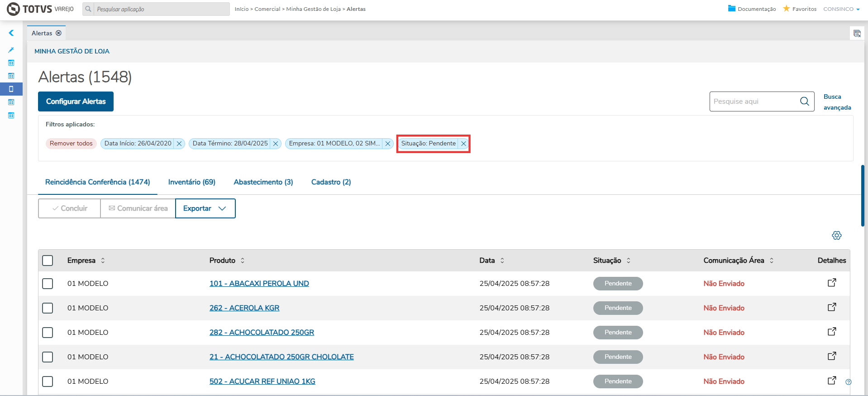Click the Empresa filter chip text
Screen dimensions: 868x396
click(334, 144)
